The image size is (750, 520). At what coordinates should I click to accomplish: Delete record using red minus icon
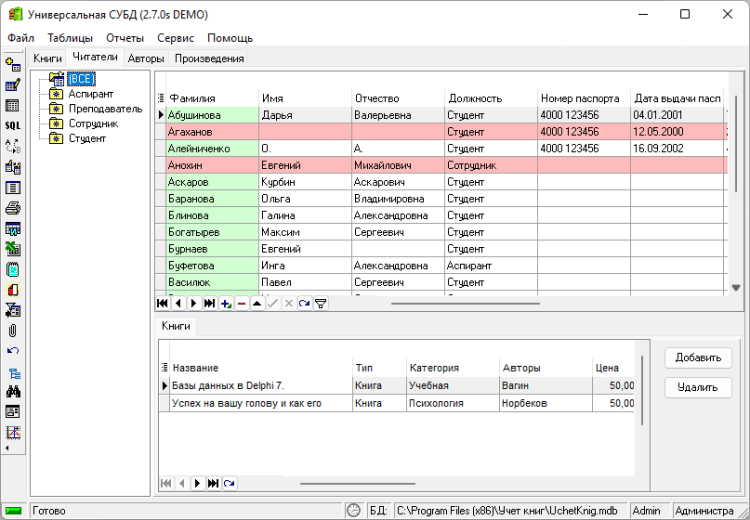[x=242, y=303]
